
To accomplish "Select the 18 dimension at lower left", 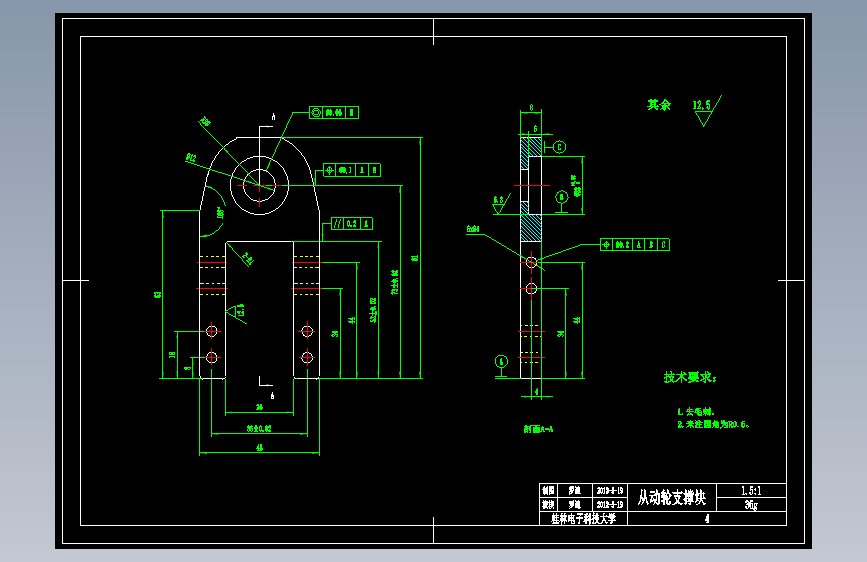I will click(173, 354).
